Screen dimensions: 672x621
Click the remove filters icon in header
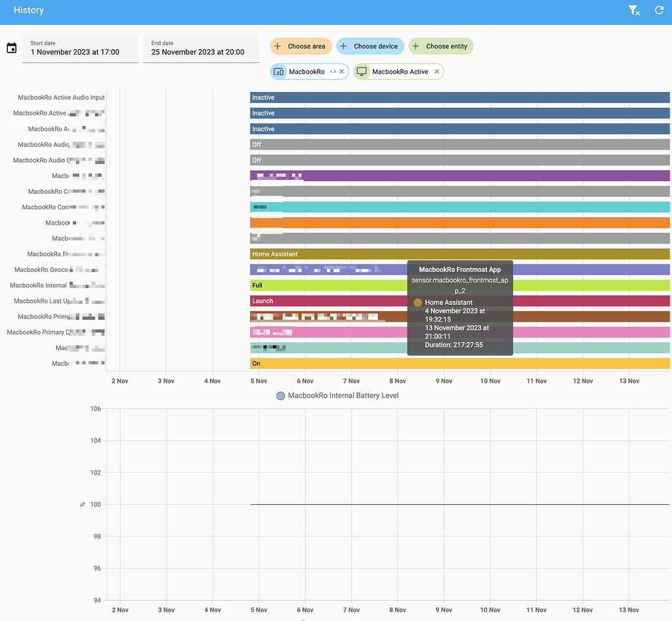(633, 11)
